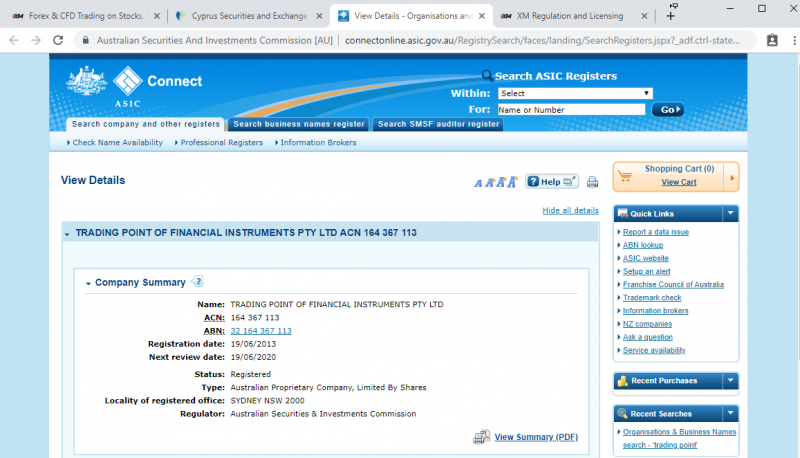The width and height of the screenshot is (800, 458).
Task: Click the printer icon
Action: (x=592, y=182)
